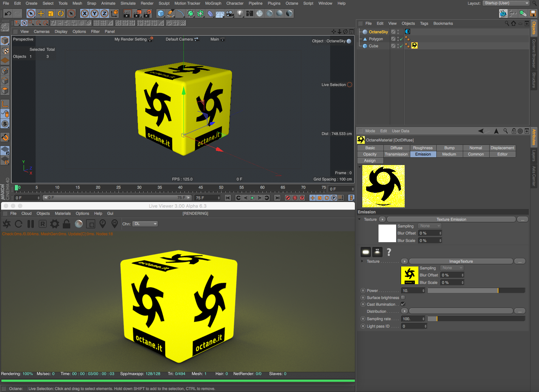Toggle X axis lock
This screenshot has width=539, height=392.
point(85,14)
